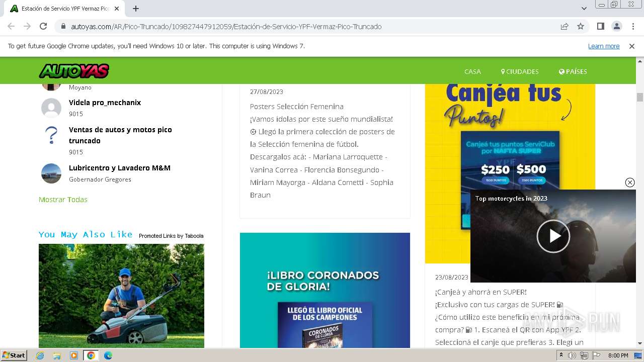Click the question mark listing icon
This screenshot has width=644, height=362.
coord(51,135)
